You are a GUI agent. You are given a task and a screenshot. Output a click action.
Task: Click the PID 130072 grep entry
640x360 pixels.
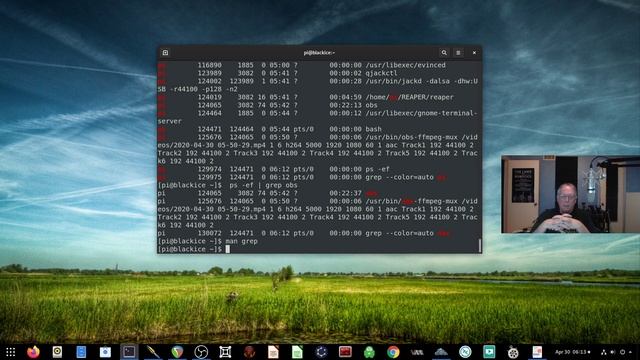(304, 233)
